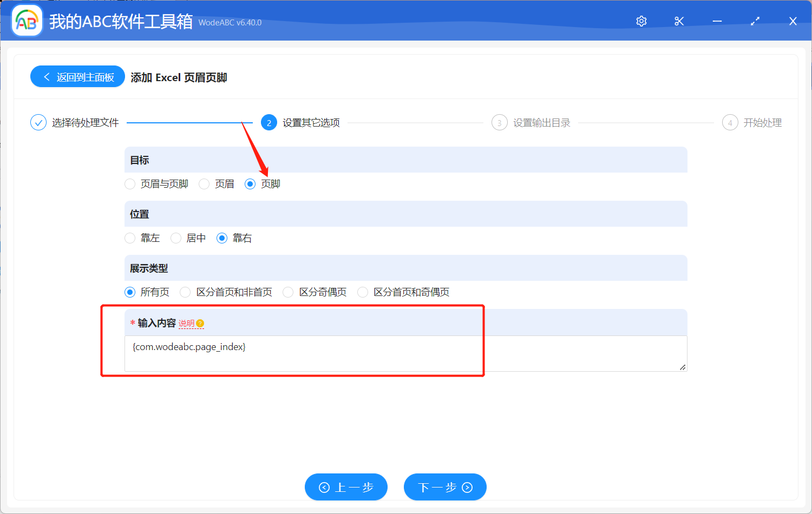812x514 pixels.
Task: Click the 返回到主面板 back button
Action: [77, 76]
